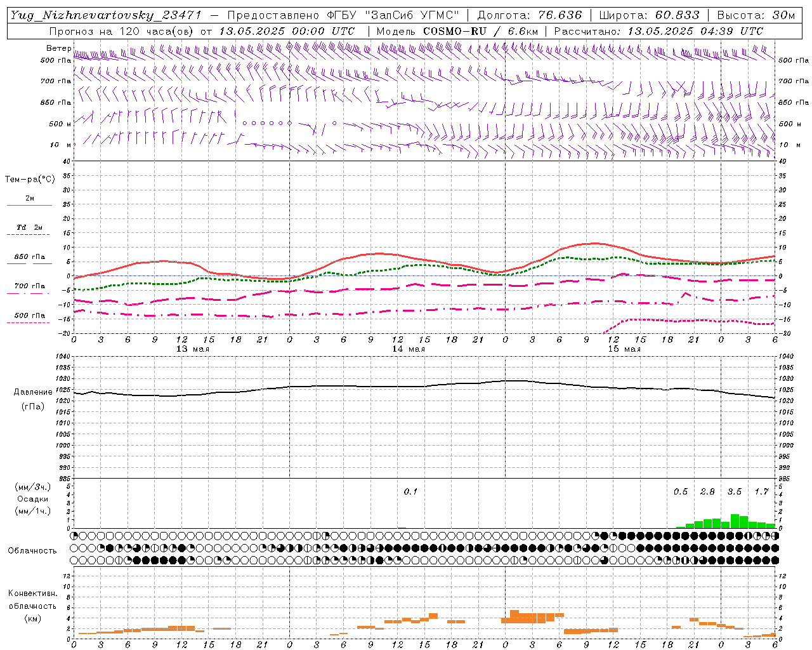Click '1000' on right pressure axis
This screenshot has width=812, height=650.
tap(786, 446)
